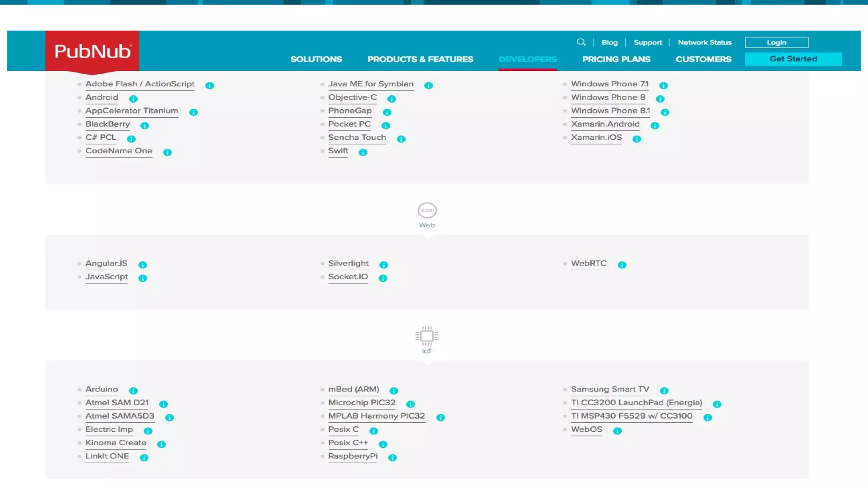Click info icon beside RaspberryPi
868x488 pixels.
(x=392, y=457)
